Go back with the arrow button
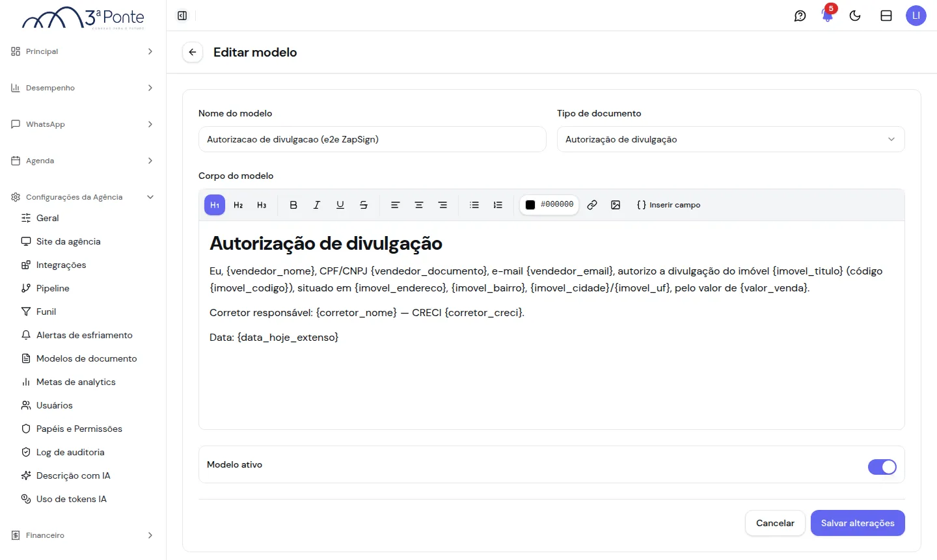Viewport: 937px width, 560px height. point(193,52)
